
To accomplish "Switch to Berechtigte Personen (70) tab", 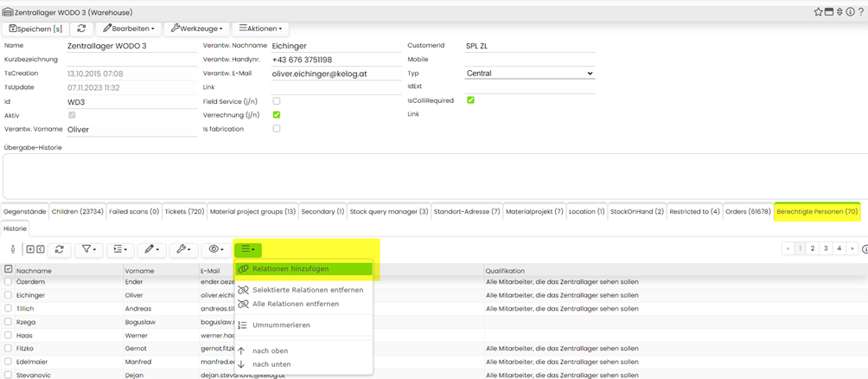I will 817,211.
